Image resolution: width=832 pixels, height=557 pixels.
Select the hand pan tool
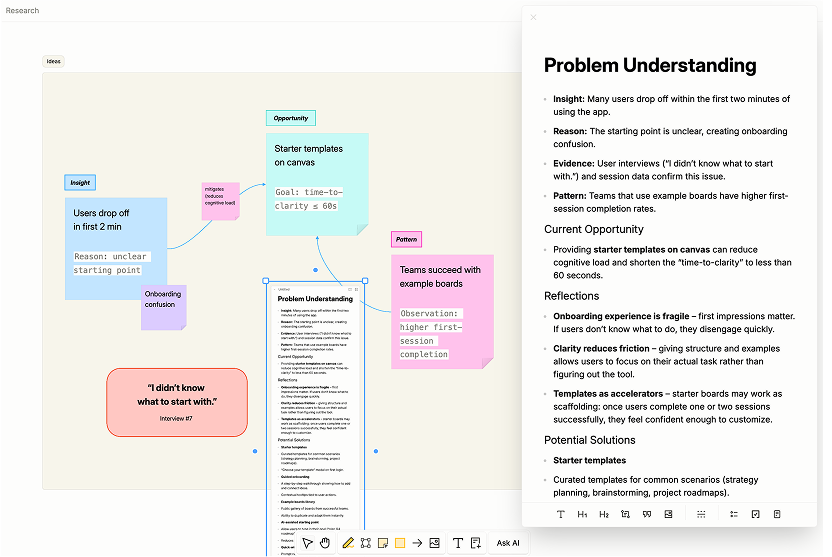pyautogui.click(x=326, y=543)
